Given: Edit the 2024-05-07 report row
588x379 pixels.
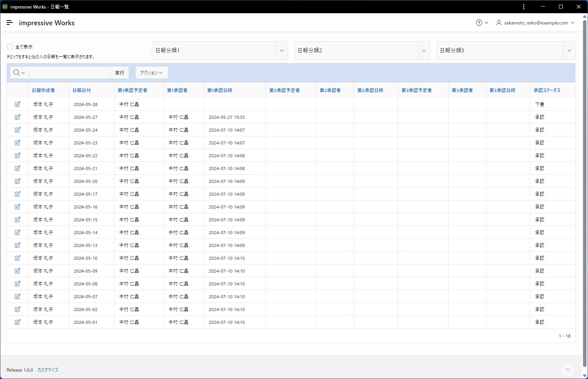Looking at the screenshot, I should pos(17,296).
